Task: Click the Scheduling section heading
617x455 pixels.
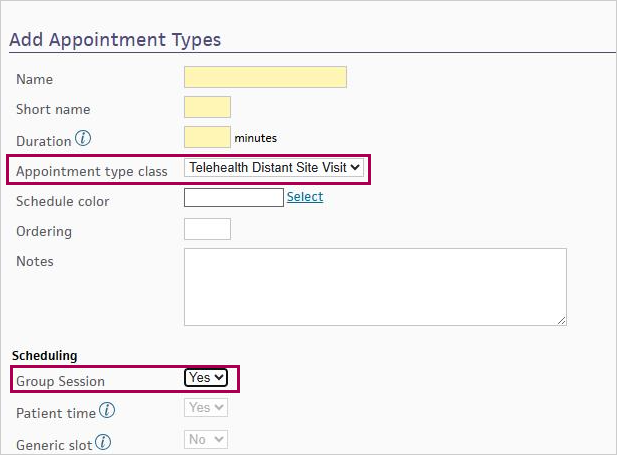Action: coord(44,355)
